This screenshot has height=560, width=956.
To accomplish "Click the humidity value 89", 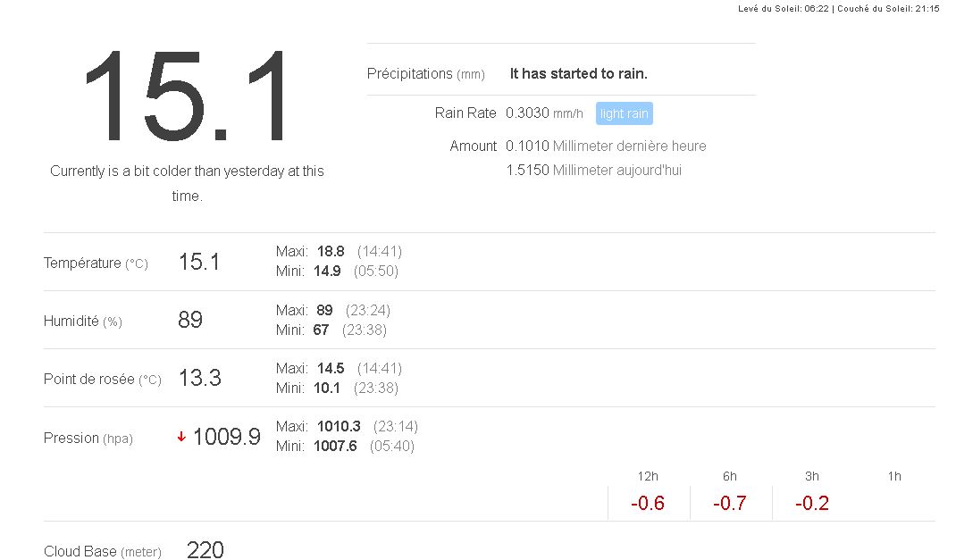I will (x=190, y=320).
